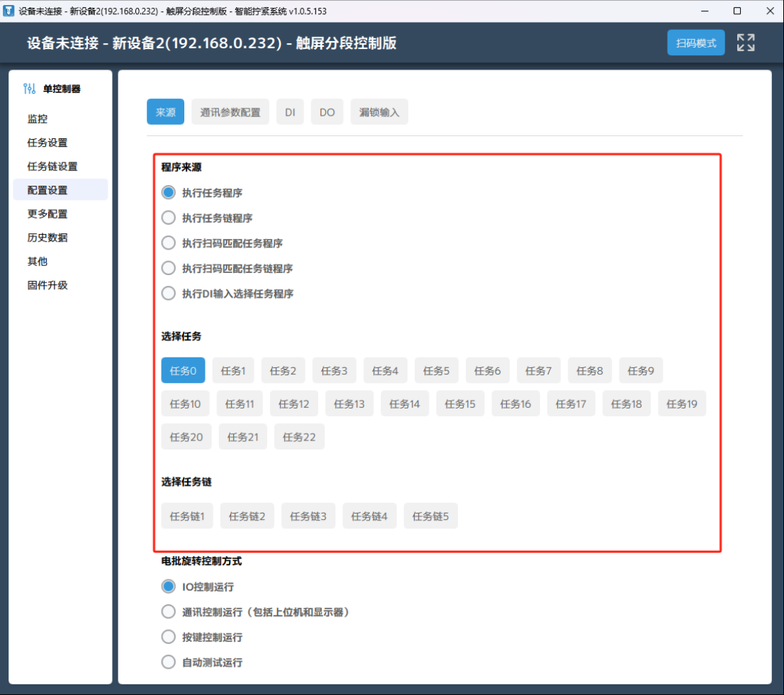View 历史数据 in the sidebar
Image resolution: width=784 pixels, height=695 pixels.
(x=60, y=237)
